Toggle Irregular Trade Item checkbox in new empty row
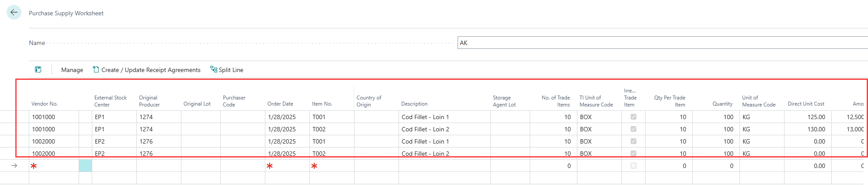The height and width of the screenshot is (185, 868). point(633,166)
